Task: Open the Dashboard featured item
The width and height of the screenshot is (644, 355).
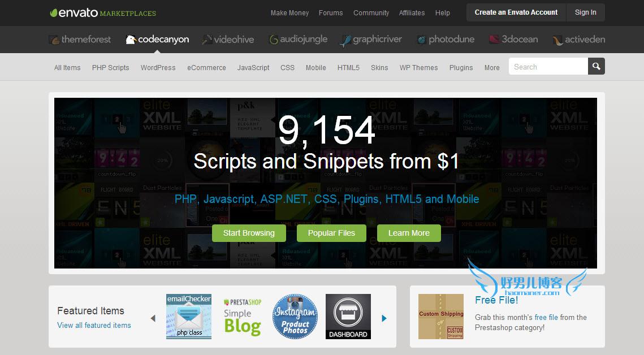Action: coord(348,317)
